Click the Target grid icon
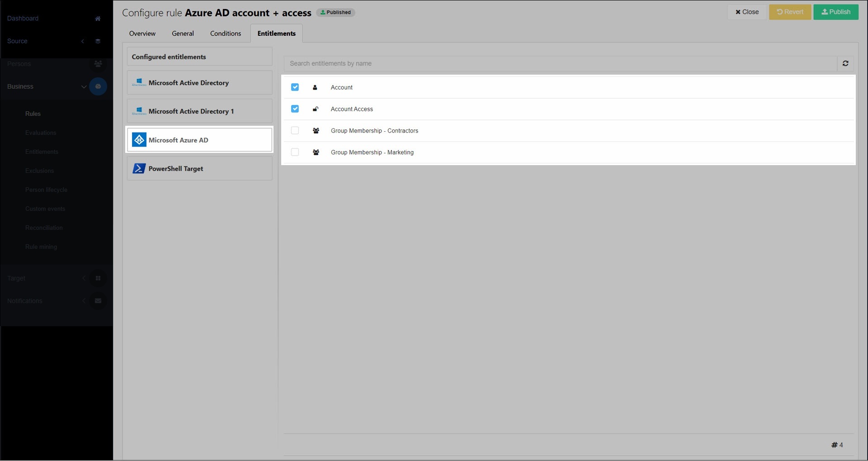868x461 pixels. 98,278
